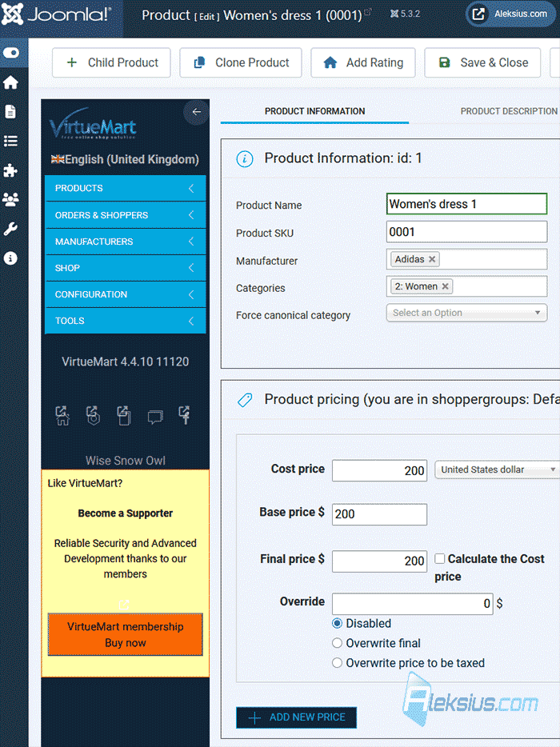Click the Joomla version 5.3.2 indicator
This screenshot has width=560, height=747.
[405, 14]
